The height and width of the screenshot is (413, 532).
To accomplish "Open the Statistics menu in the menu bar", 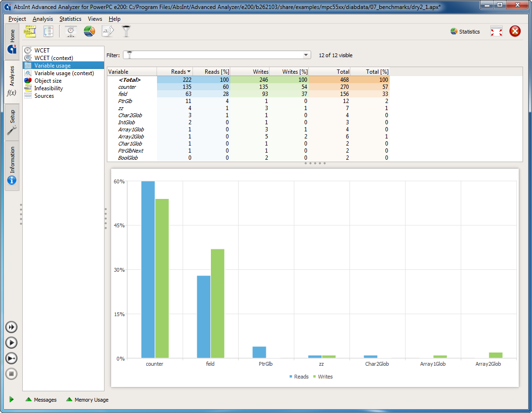I will 70,19.
